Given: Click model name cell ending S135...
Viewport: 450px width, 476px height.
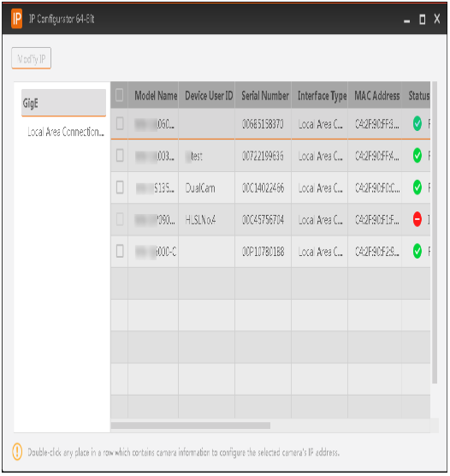Looking at the screenshot, I should tap(153, 187).
